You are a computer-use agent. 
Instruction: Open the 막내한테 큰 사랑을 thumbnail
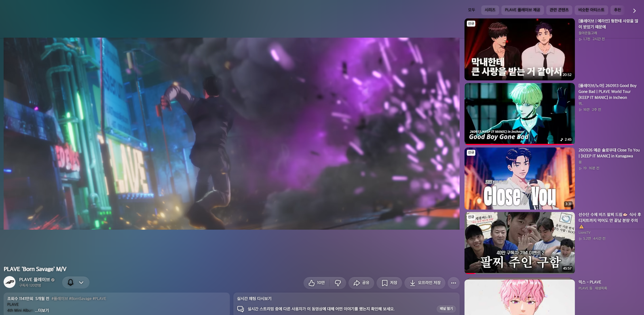[x=519, y=49]
